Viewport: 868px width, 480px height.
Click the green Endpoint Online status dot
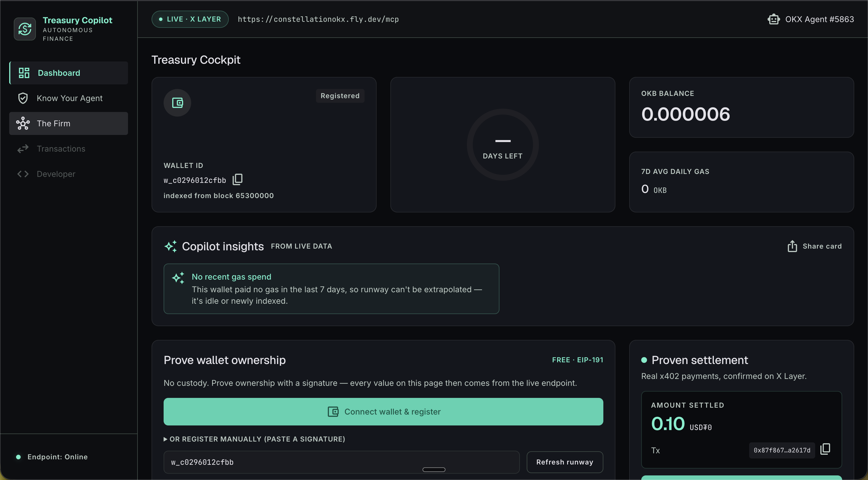coord(19,457)
